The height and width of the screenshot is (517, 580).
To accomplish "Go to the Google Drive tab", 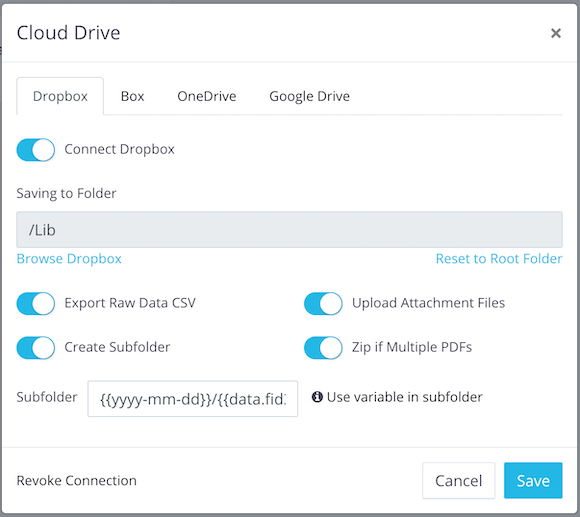I will 309,96.
